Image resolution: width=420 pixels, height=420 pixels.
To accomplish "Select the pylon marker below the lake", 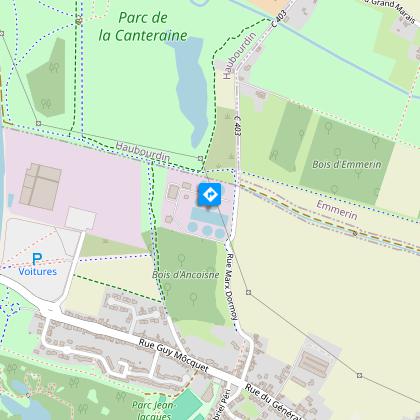I will click(x=200, y=158).
